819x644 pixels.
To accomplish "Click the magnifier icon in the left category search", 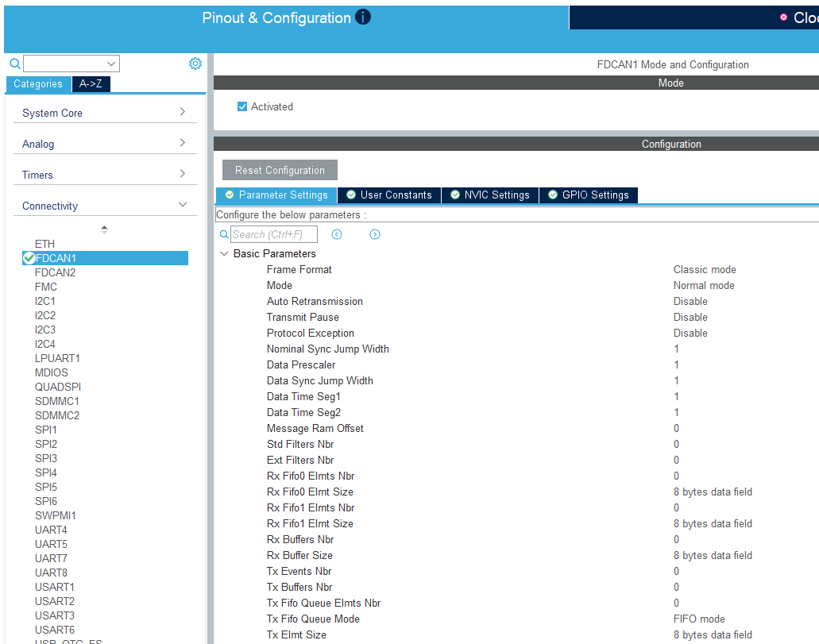I will click(x=15, y=64).
